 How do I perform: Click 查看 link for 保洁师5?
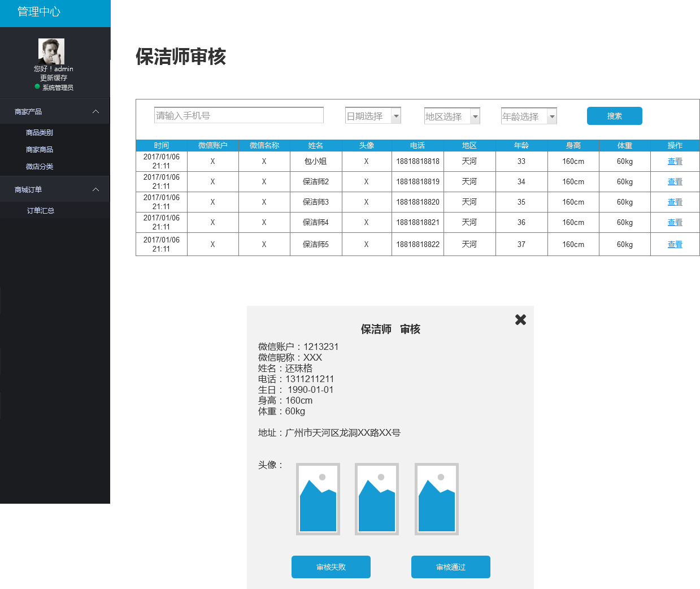click(x=675, y=245)
